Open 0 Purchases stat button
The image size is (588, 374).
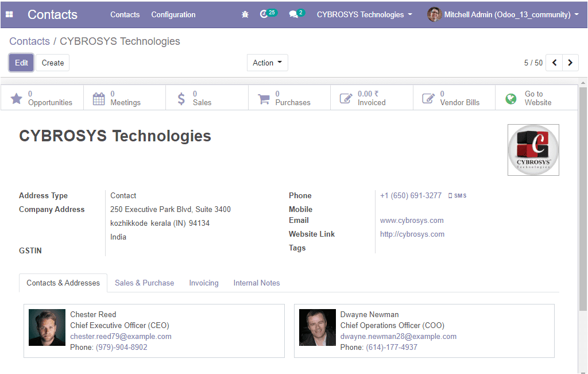[x=289, y=98]
